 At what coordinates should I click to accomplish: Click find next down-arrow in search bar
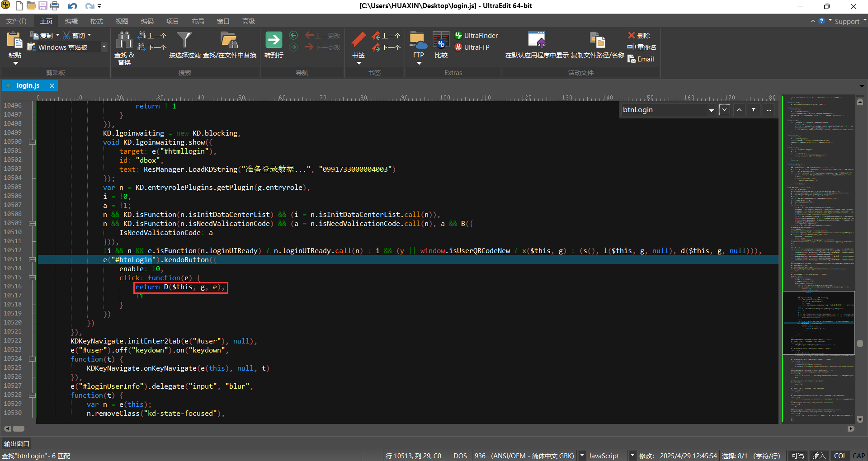(x=725, y=110)
